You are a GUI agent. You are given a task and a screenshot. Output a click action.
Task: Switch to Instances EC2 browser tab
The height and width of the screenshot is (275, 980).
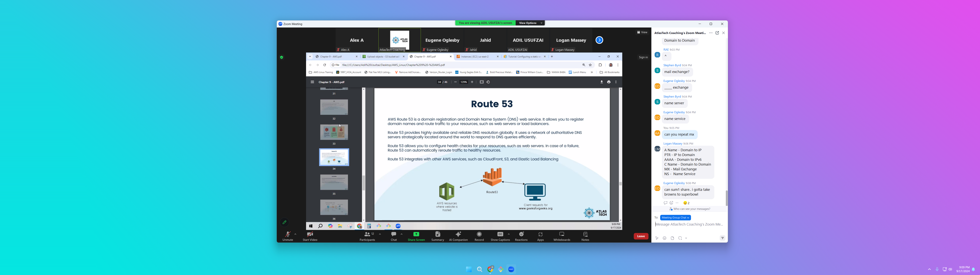click(x=475, y=57)
